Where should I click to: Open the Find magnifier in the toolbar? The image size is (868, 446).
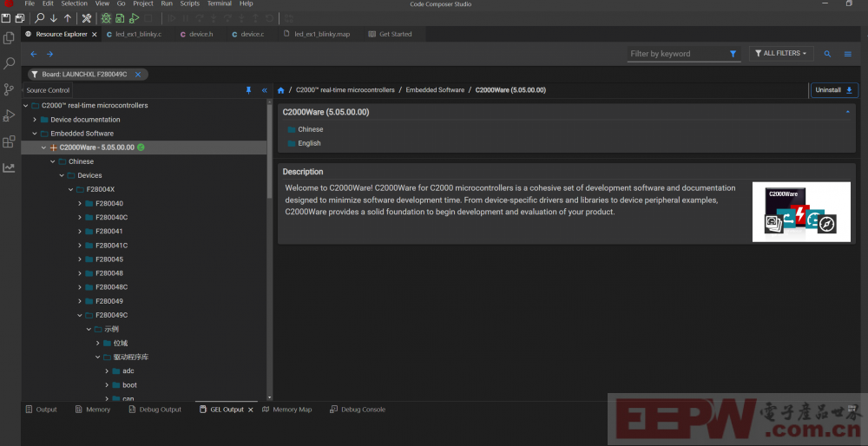pyautogui.click(x=39, y=18)
